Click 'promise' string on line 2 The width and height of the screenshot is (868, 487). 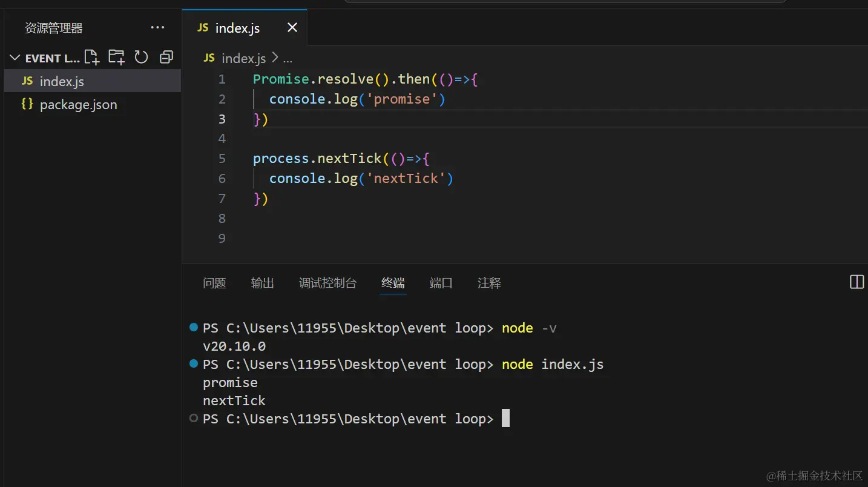click(402, 99)
